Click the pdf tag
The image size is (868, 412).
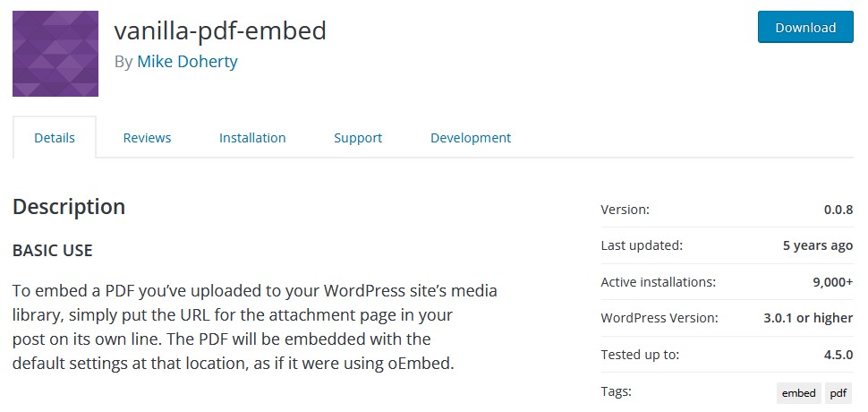[838, 393]
